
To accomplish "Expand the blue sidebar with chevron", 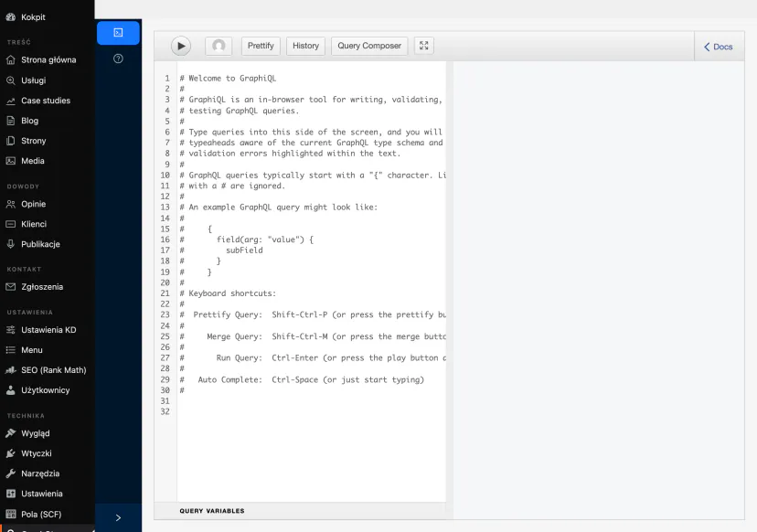I will tap(118, 517).
